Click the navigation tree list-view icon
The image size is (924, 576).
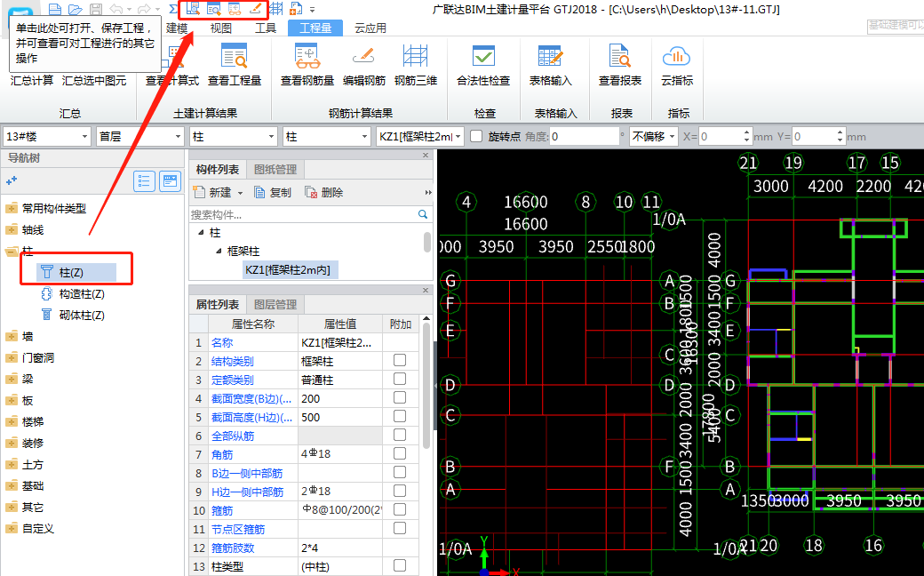point(144,181)
